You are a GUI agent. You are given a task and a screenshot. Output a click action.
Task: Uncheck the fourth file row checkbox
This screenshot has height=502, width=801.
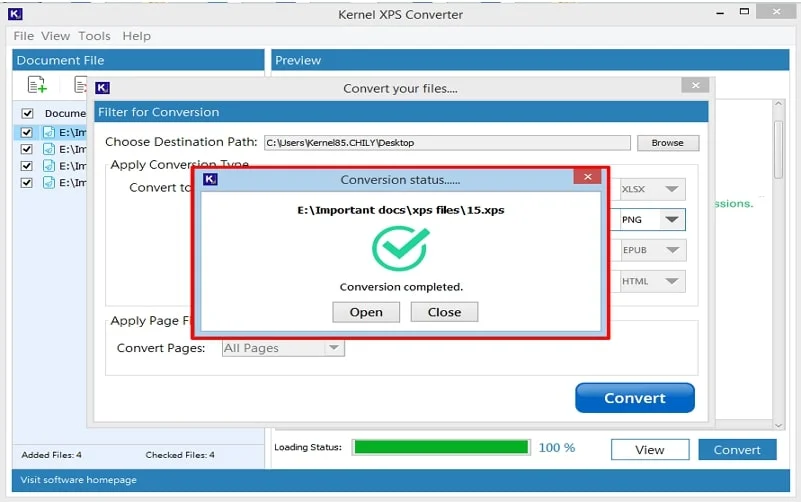27,182
